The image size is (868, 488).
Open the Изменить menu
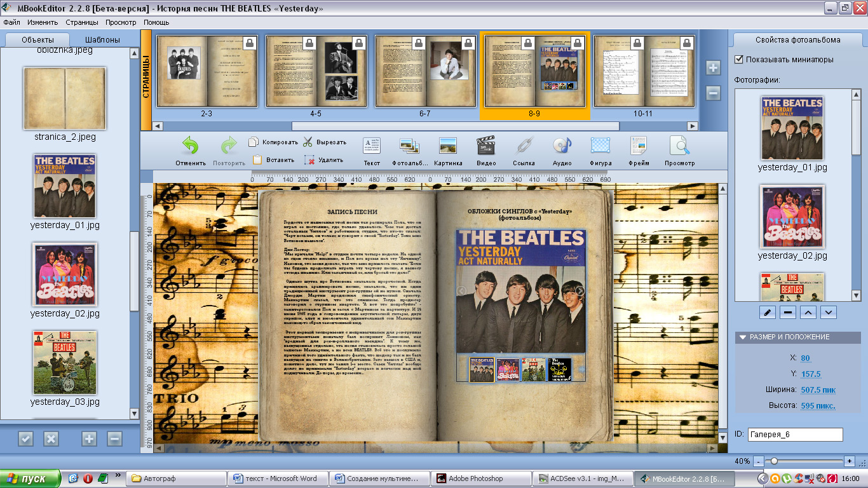click(43, 22)
